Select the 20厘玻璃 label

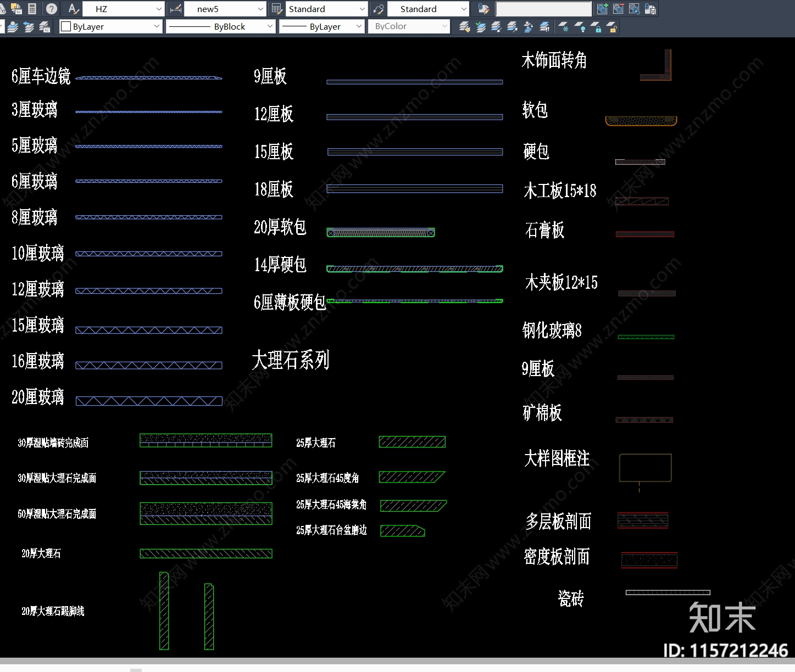(x=38, y=396)
